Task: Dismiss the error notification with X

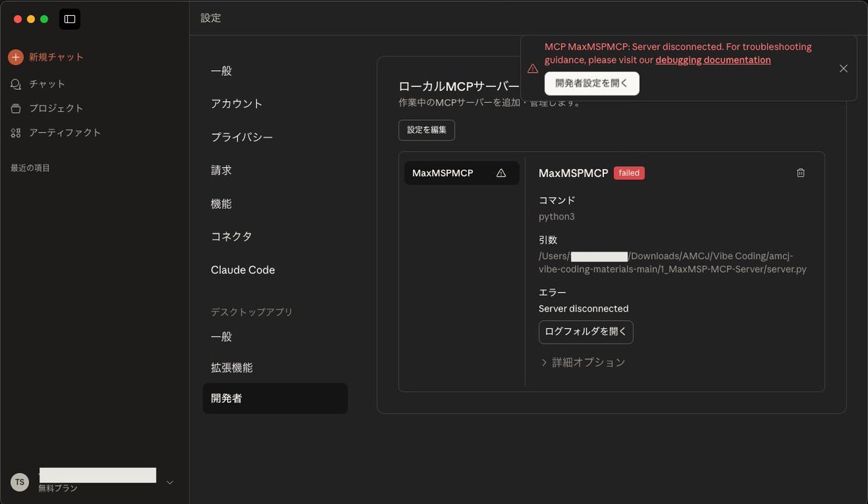Action: (843, 69)
